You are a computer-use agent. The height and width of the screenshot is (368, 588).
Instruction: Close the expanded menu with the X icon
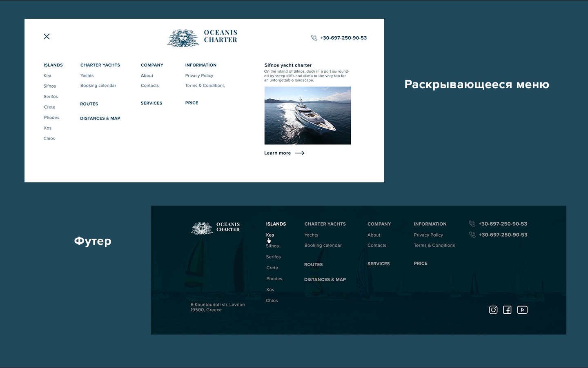tap(47, 36)
